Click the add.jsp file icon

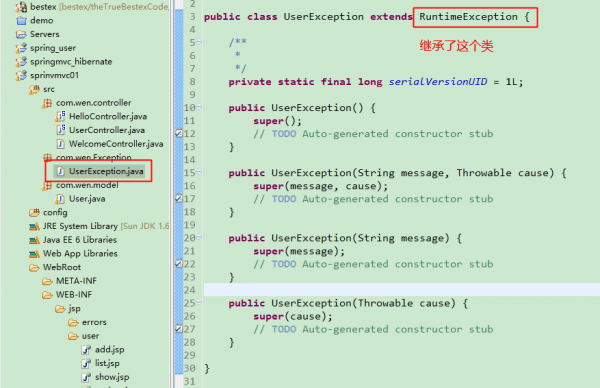86,350
